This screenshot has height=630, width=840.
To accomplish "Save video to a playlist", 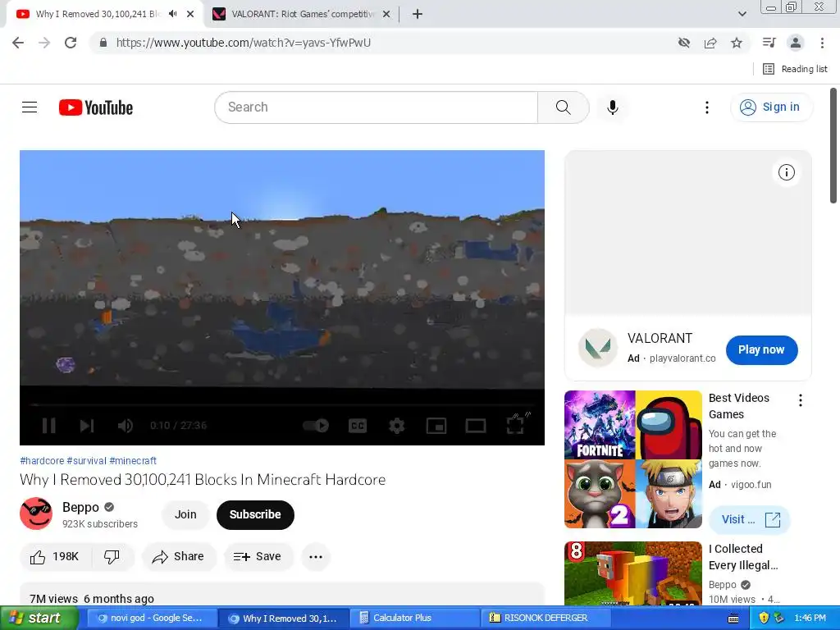I will tap(258, 557).
